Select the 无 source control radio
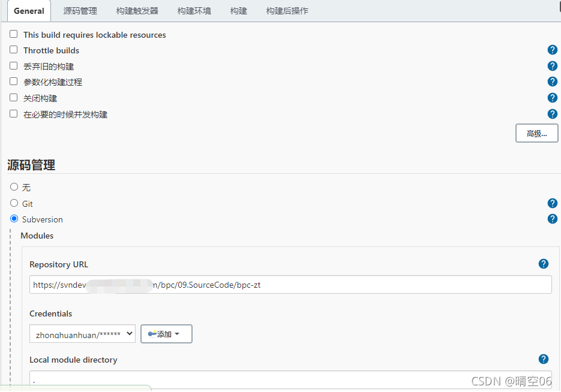The height and width of the screenshot is (392, 561). (x=14, y=187)
